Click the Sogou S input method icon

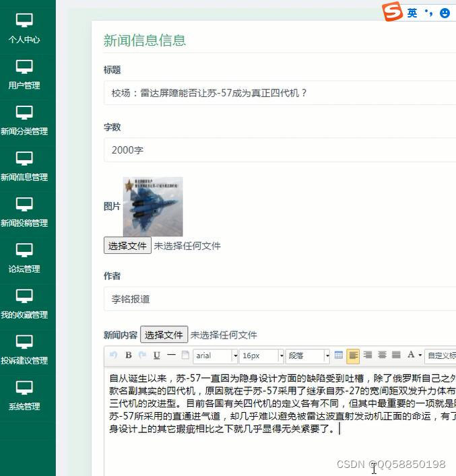pos(392,11)
